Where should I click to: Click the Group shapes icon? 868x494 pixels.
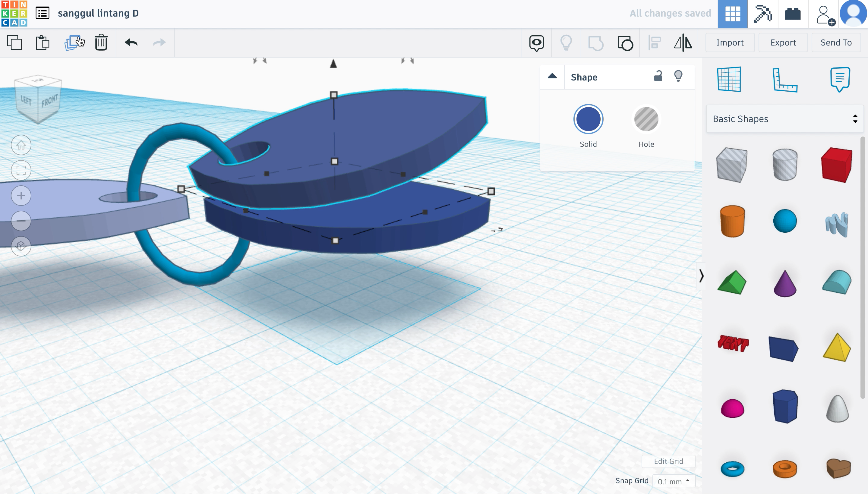[x=595, y=43]
